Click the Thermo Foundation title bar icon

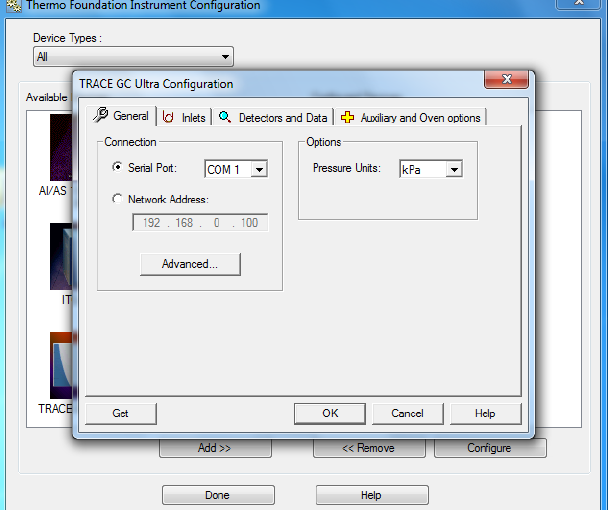(x=14, y=5)
